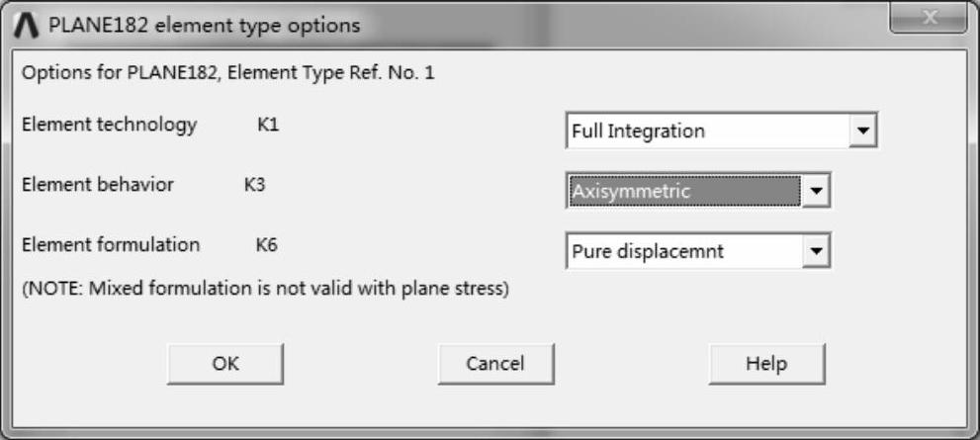The width and height of the screenshot is (980, 440).
Task: Click the K1 key option label
Action: pos(266,126)
